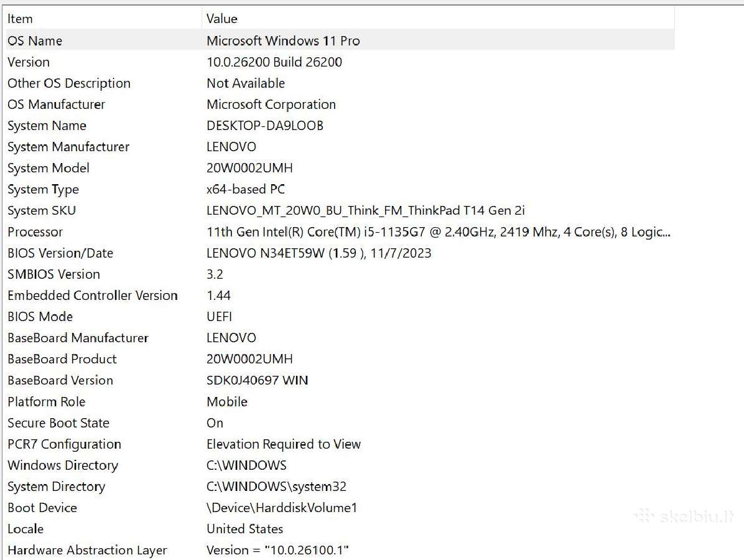Image resolution: width=744 pixels, height=560 pixels.
Task: Select SMBIOS value 3.2
Action: coord(215,274)
